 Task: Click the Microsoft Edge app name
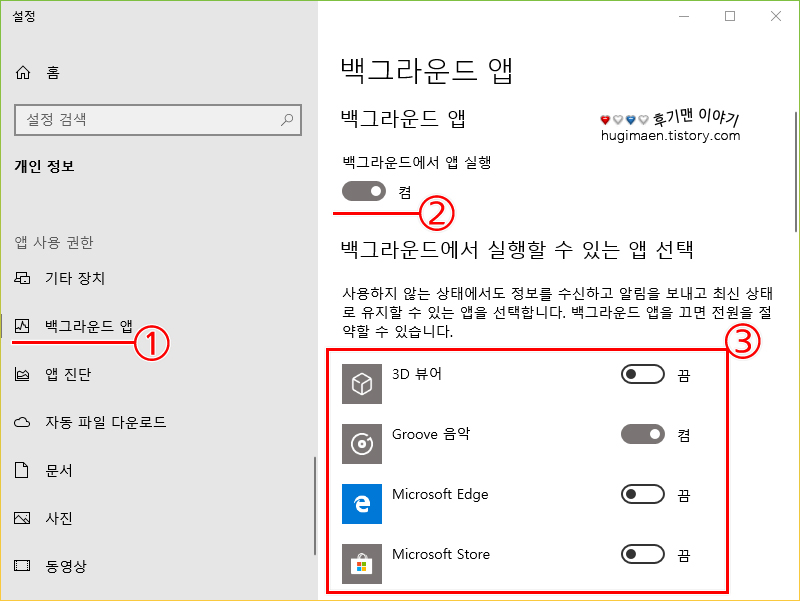pos(440,494)
